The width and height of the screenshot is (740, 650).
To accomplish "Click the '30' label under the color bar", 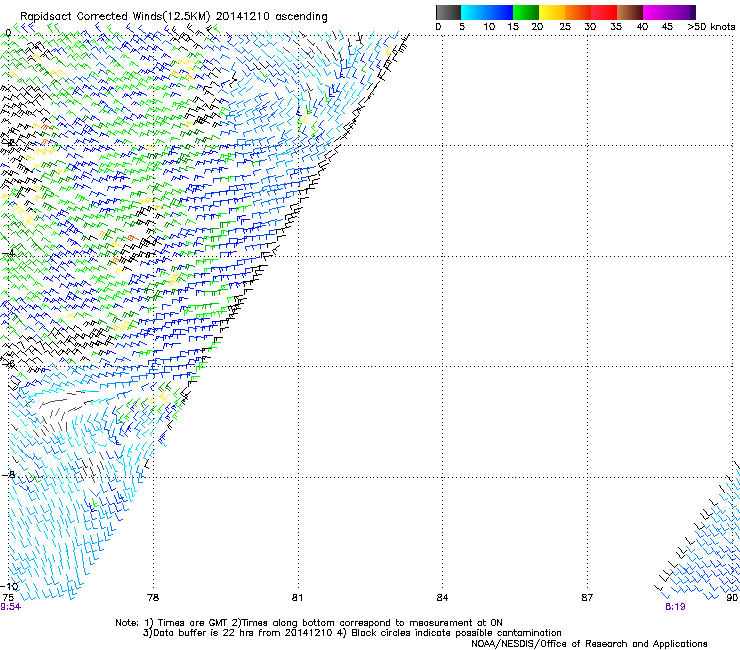I will (590, 27).
